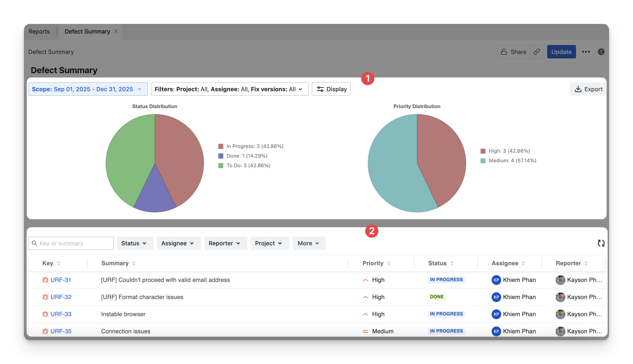
Task: Click the refresh icon above the table
Action: 601,243
